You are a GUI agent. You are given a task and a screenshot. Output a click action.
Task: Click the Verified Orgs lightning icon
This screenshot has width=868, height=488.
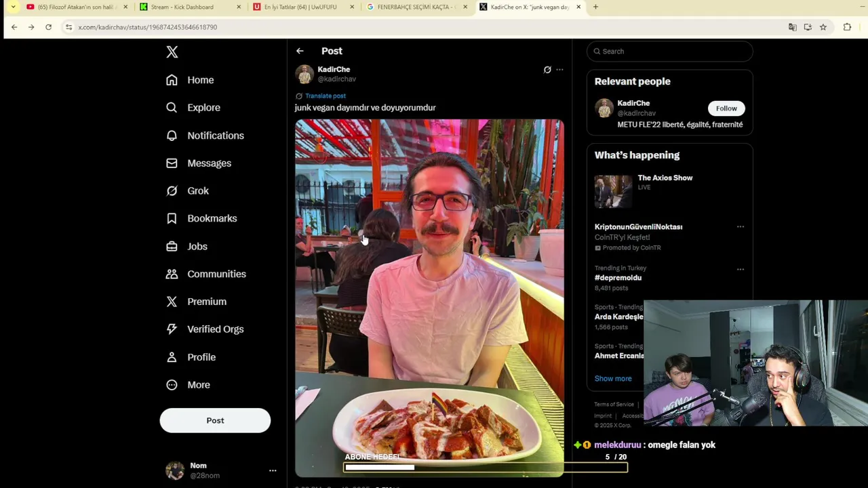(172, 329)
